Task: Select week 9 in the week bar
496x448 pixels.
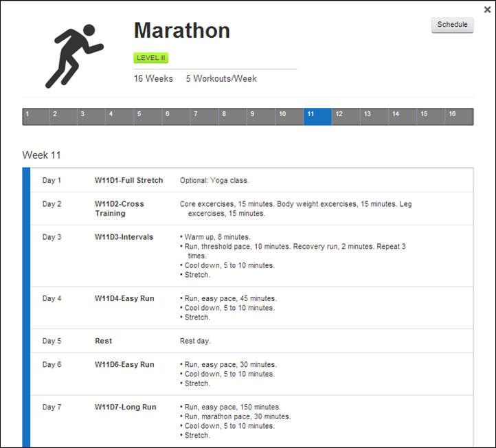Action: tap(261, 117)
